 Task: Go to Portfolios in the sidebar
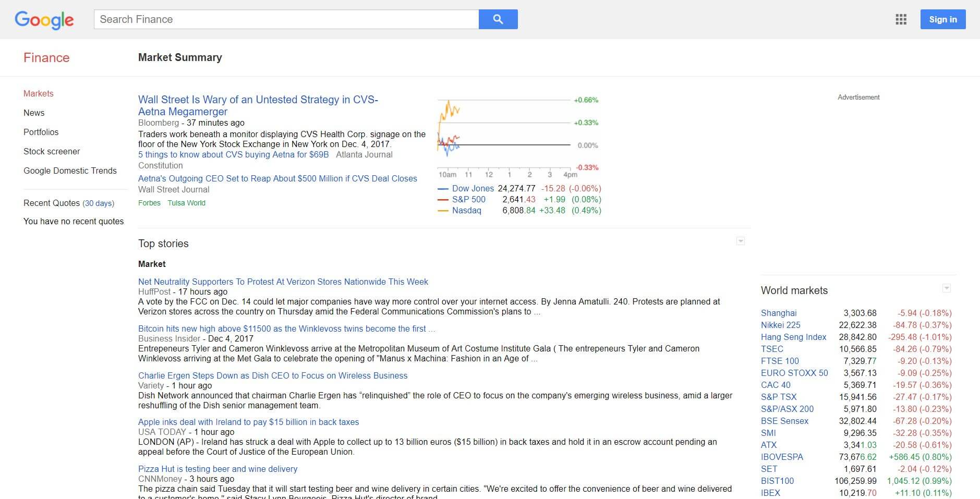coord(41,132)
